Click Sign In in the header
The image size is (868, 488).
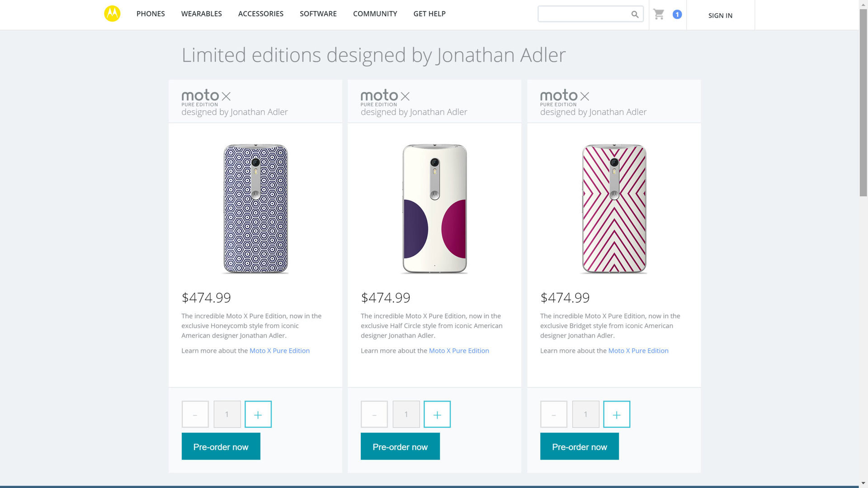[x=720, y=15]
